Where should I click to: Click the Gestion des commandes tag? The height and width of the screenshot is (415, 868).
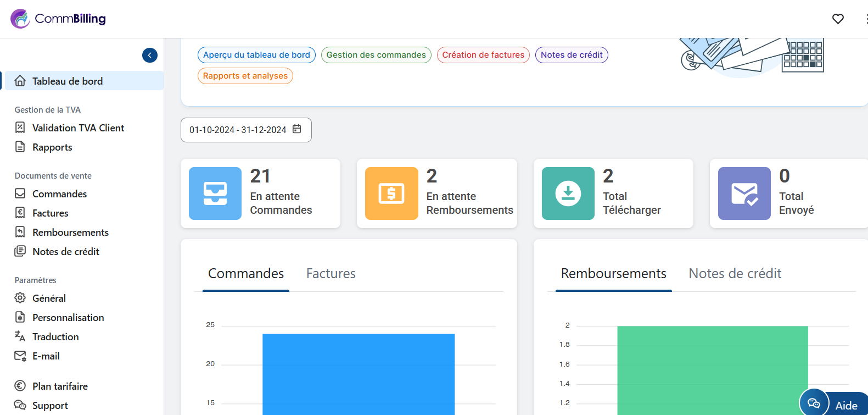[x=376, y=55]
